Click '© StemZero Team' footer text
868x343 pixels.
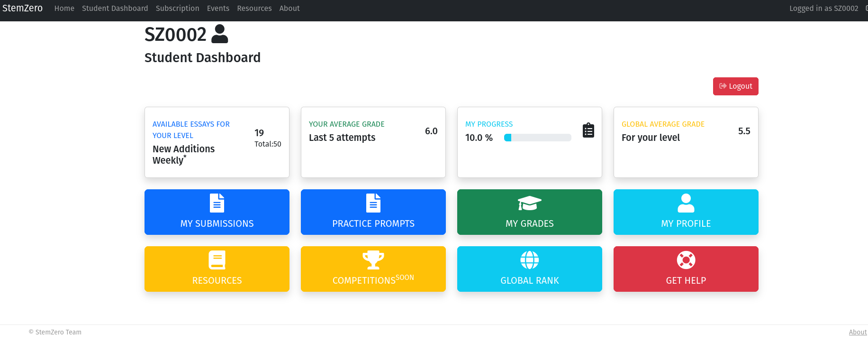tap(55, 332)
